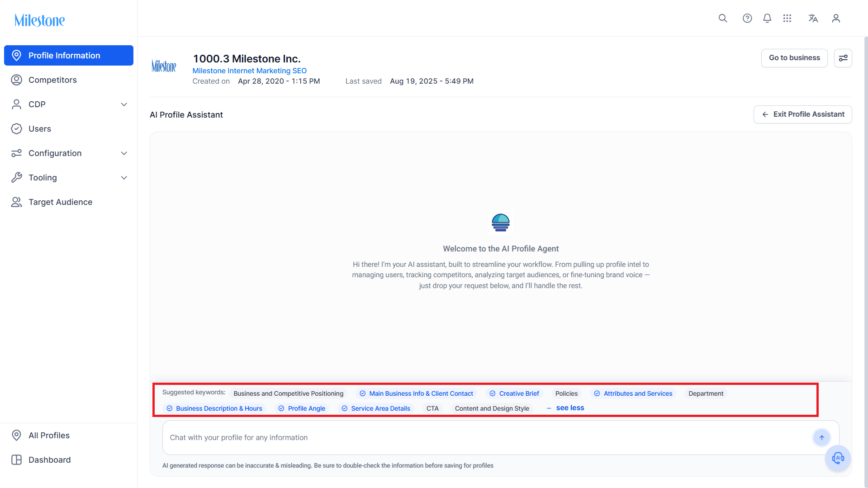Click the search magnifier icon
Viewport: 868px width, 488px height.
pos(723,18)
